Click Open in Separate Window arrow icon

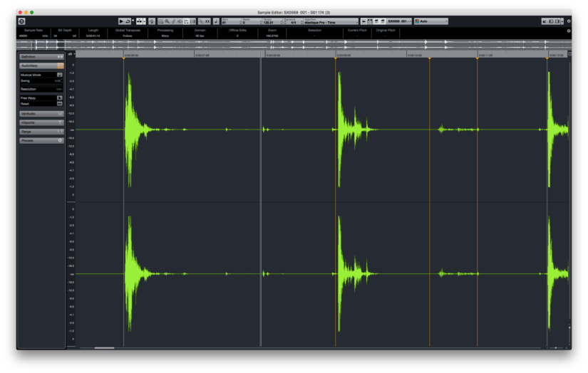coord(545,21)
